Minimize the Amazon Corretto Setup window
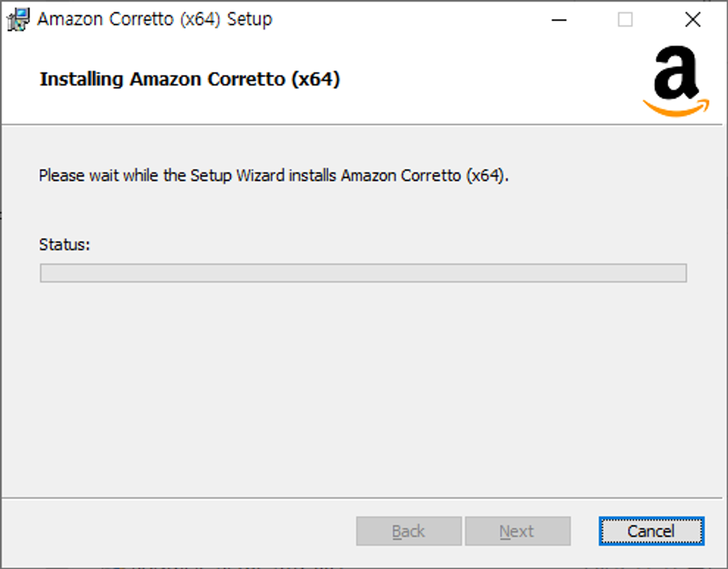 pyautogui.click(x=559, y=20)
